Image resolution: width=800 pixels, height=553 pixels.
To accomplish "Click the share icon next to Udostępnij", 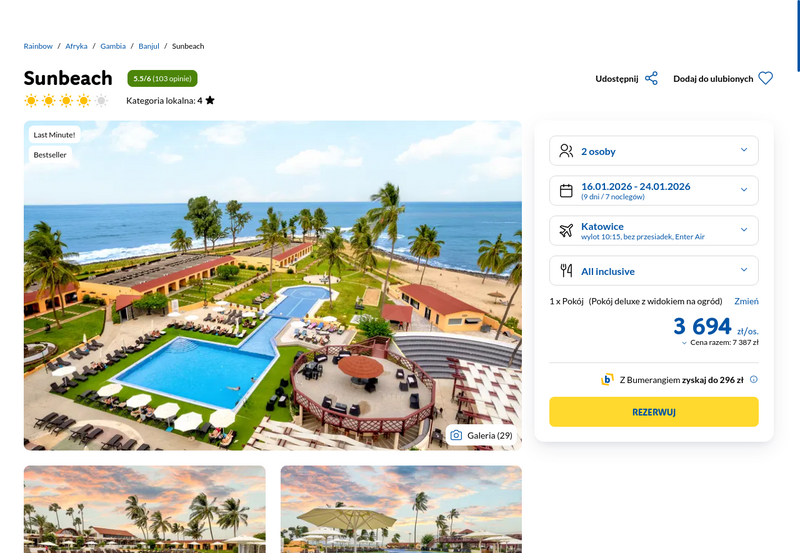I will (x=651, y=79).
